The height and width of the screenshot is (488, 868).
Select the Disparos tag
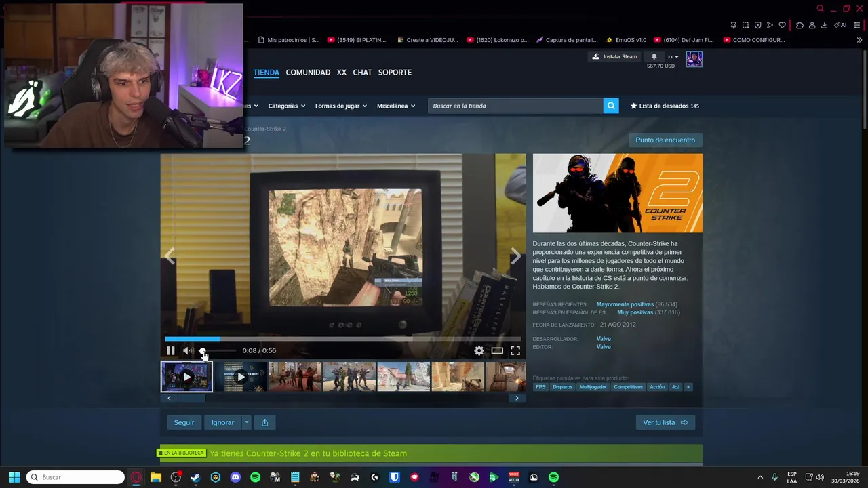pyautogui.click(x=562, y=387)
